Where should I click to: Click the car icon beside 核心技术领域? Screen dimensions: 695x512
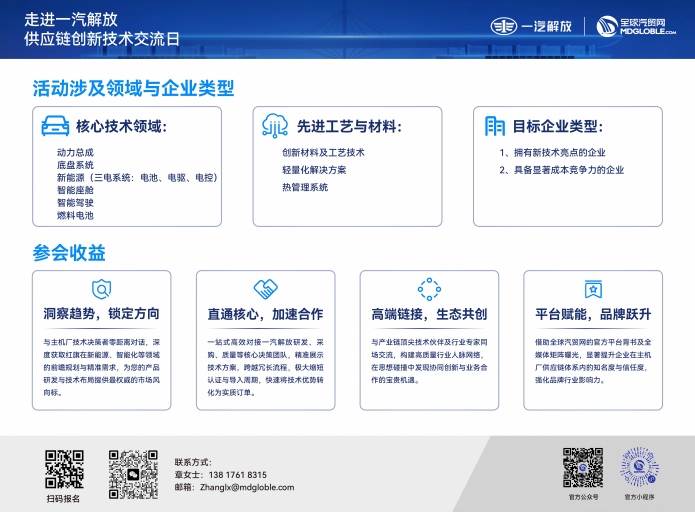[55, 126]
